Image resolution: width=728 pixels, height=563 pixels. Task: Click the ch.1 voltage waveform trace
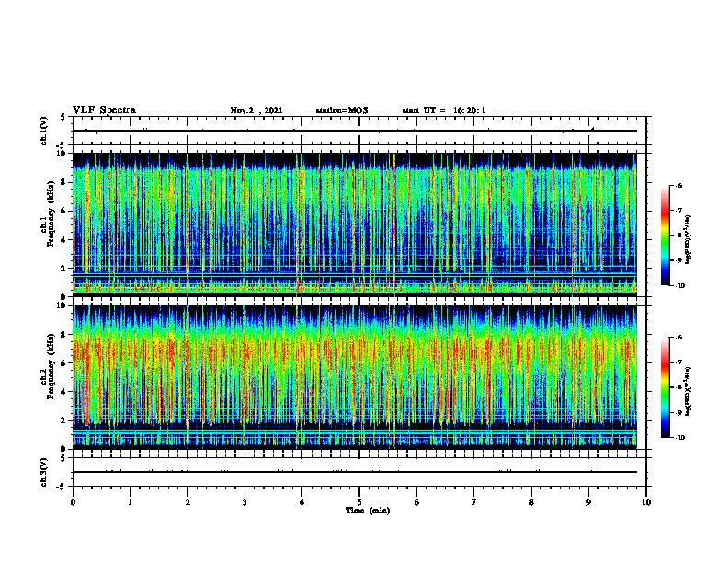click(x=354, y=131)
